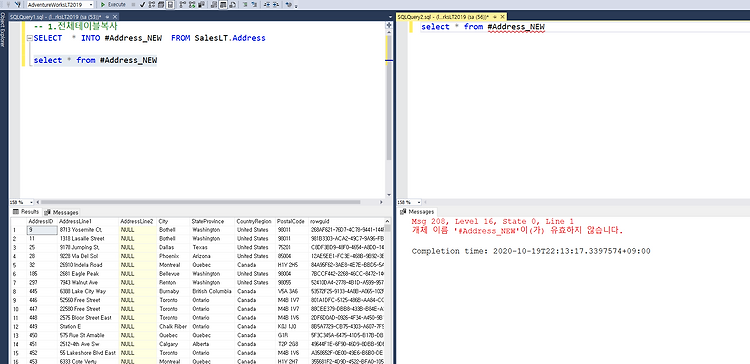The height and width of the screenshot is (364, 750).
Task: Click the Results to File icon
Action: (232, 5)
